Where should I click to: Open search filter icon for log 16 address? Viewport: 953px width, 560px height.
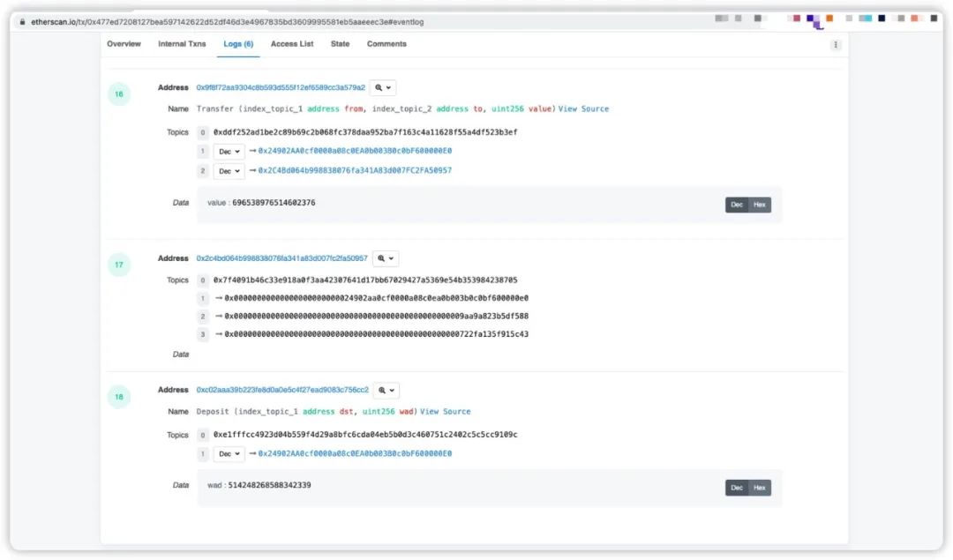[383, 87]
